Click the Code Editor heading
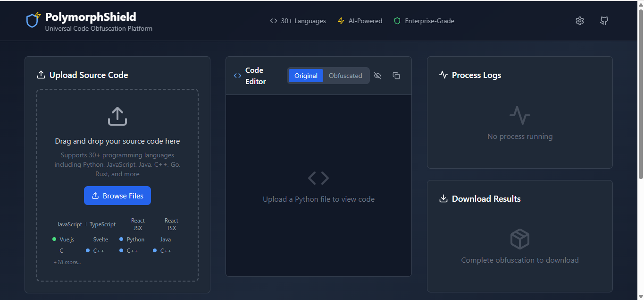644x300 pixels. coord(255,76)
